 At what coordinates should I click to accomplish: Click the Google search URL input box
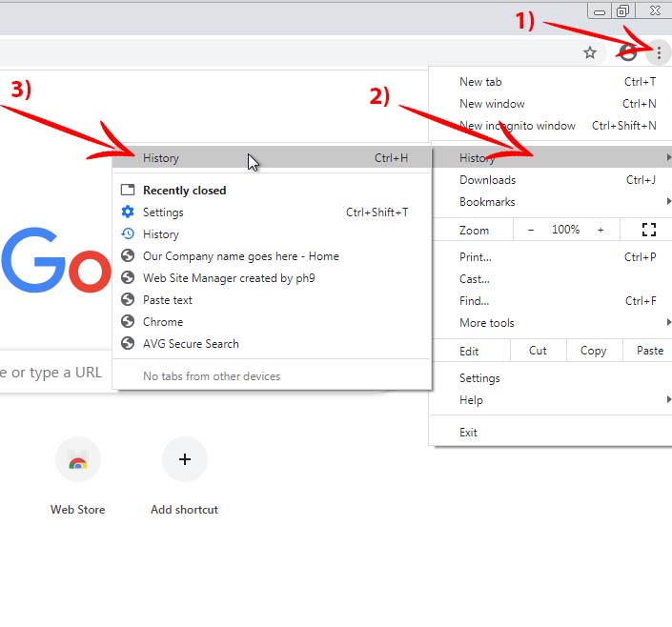(x=52, y=373)
